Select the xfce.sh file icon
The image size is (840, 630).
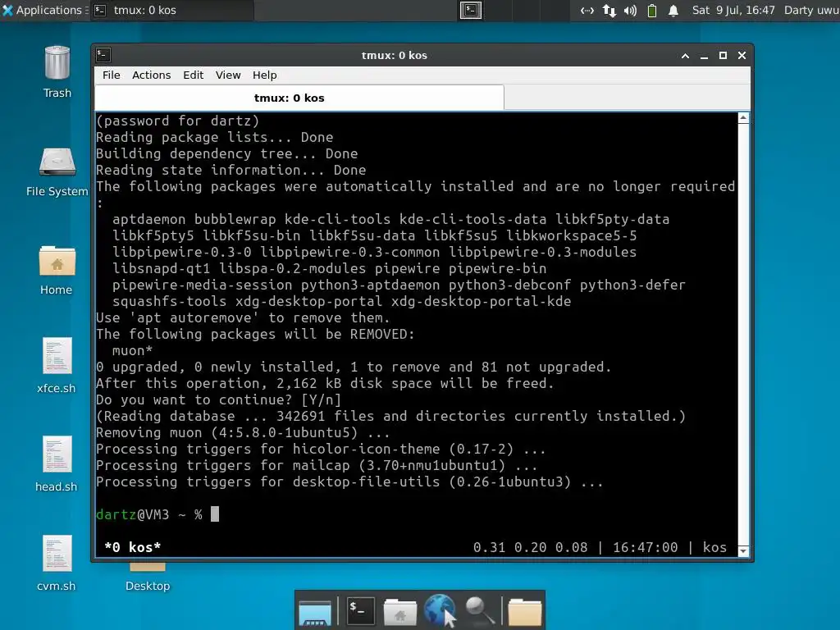tap(57, 356)
